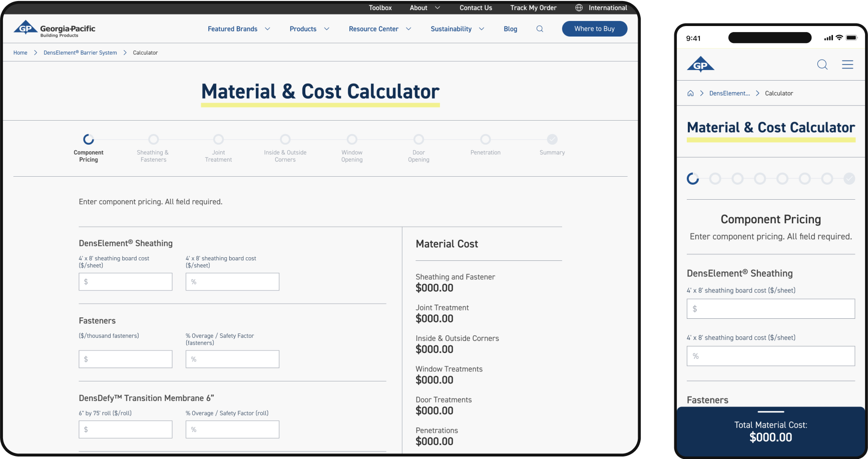
Task: Expand the Sustainability menu
Action: tap(458, 29)
